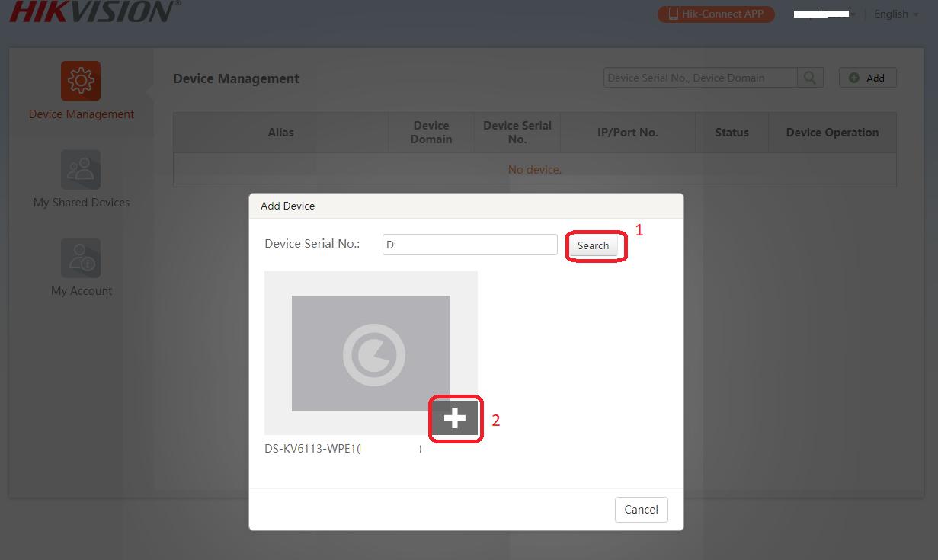Select the discovered device preview thumbnail

pyautogui.click(x=370, y=353)
